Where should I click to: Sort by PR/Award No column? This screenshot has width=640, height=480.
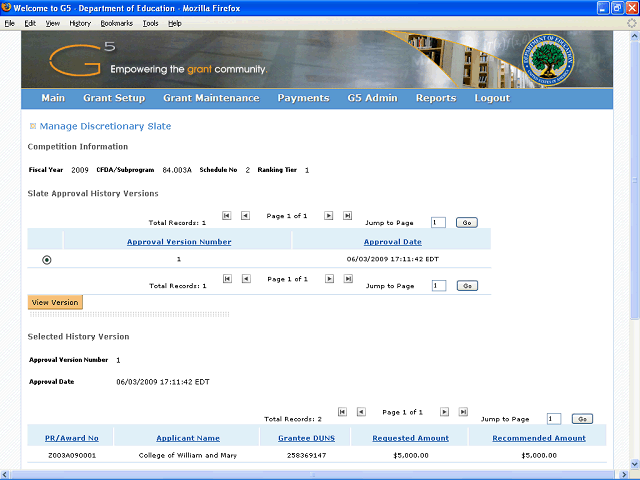coord(72,438)
